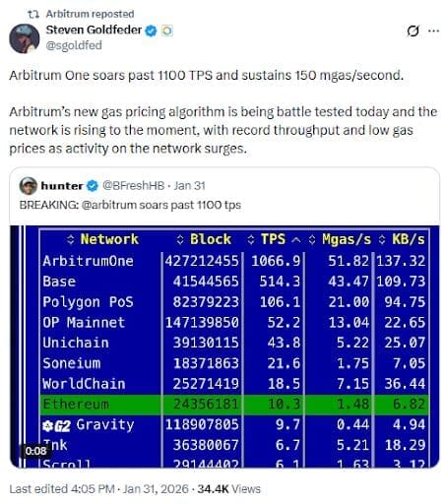The height and width of the screenshot is (504, 444).
Task: Toggle the sort arrows on the TPS column
Action: pos(251,239)
